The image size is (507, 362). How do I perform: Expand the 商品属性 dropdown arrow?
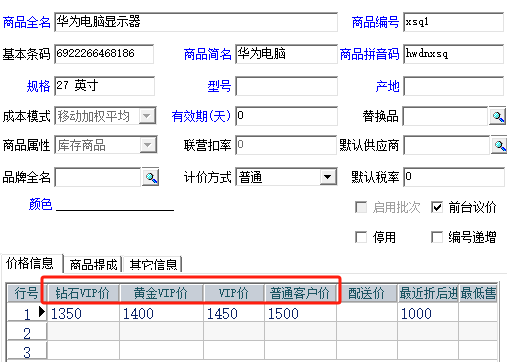coord(147,145)
